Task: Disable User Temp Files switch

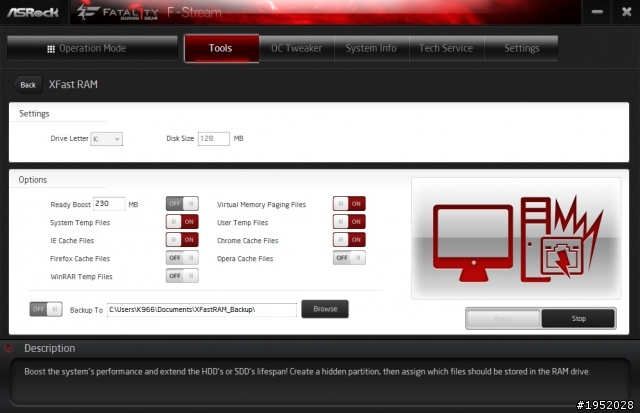Action: tap(349, 222)
